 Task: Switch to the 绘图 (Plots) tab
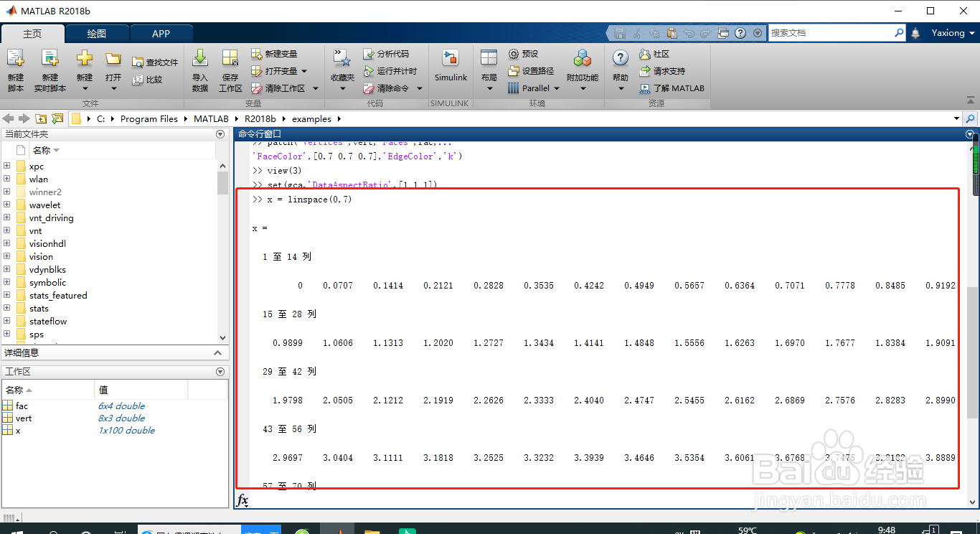pos(97,34)
